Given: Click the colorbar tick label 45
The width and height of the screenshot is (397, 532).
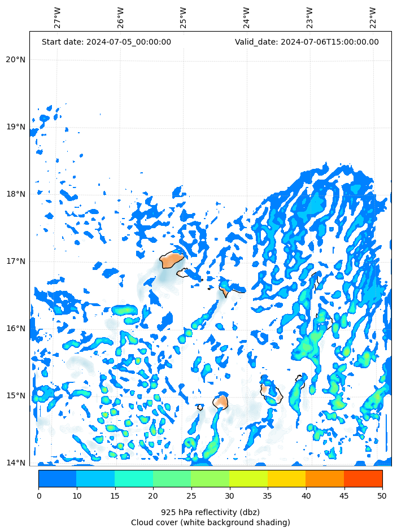Looking at the screenshot, I should pyautogui.click(x=344, y=496).
